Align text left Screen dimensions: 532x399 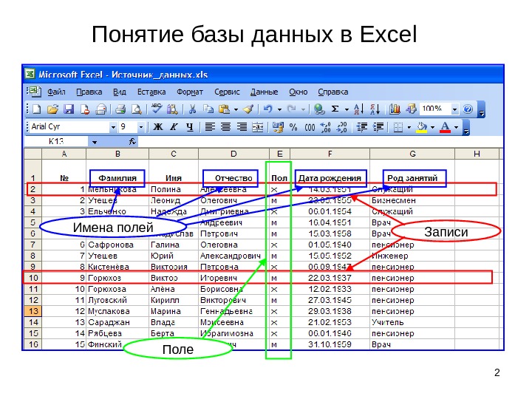[210, 127]
